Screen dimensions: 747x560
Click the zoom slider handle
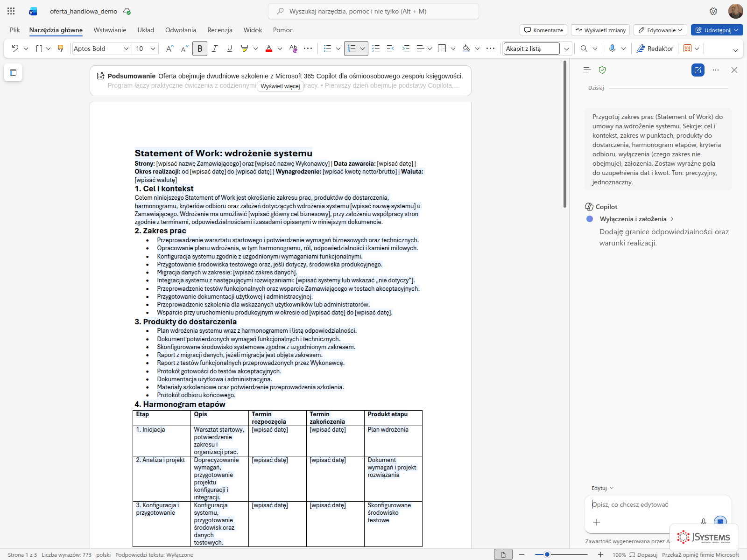[547, 554]
